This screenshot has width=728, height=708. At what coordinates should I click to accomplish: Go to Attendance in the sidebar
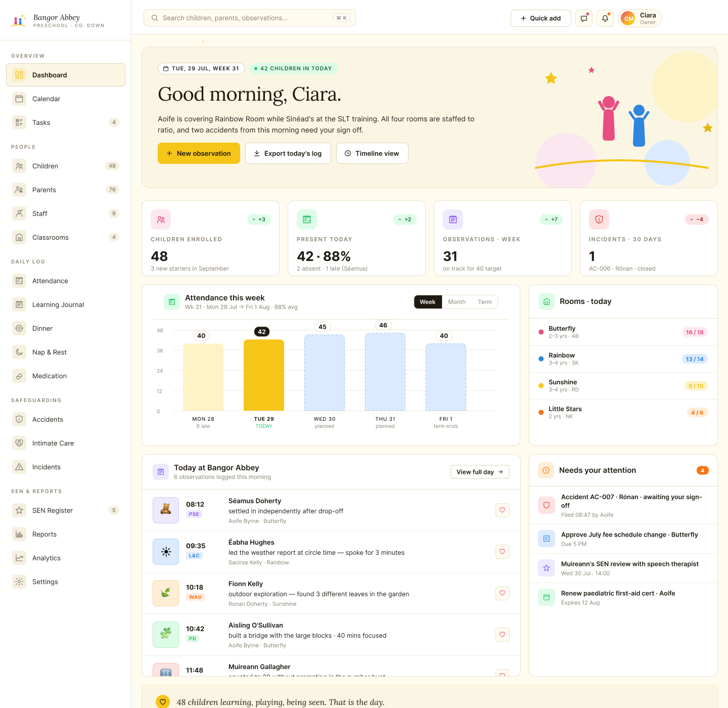tap(66, 281)
